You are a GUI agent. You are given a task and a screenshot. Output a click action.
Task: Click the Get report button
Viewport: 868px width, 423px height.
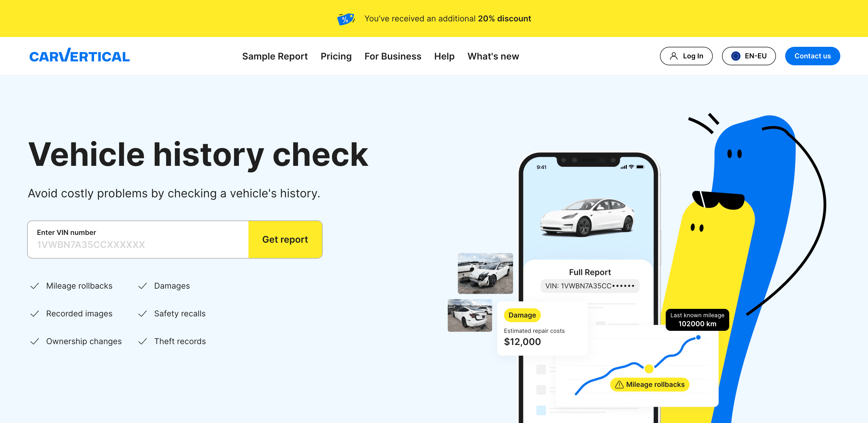285,240
